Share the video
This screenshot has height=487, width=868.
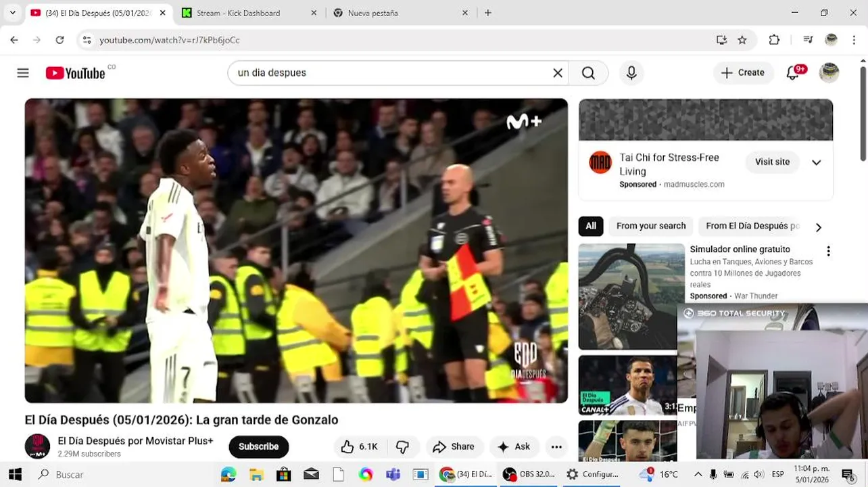pos(454,446)
